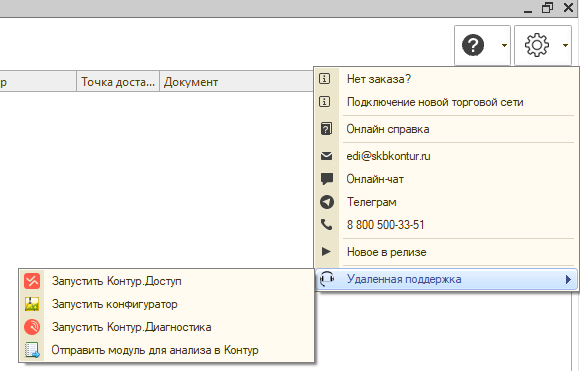Select 'Телеграм' menu item
Viewport: 580px width, 371px height.
point(446,202)
